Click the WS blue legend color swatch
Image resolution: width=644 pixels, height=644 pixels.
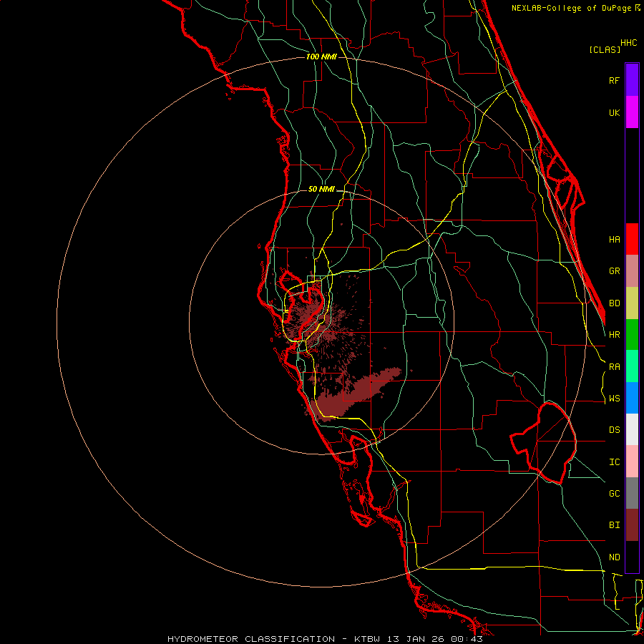tap(632, 398)
